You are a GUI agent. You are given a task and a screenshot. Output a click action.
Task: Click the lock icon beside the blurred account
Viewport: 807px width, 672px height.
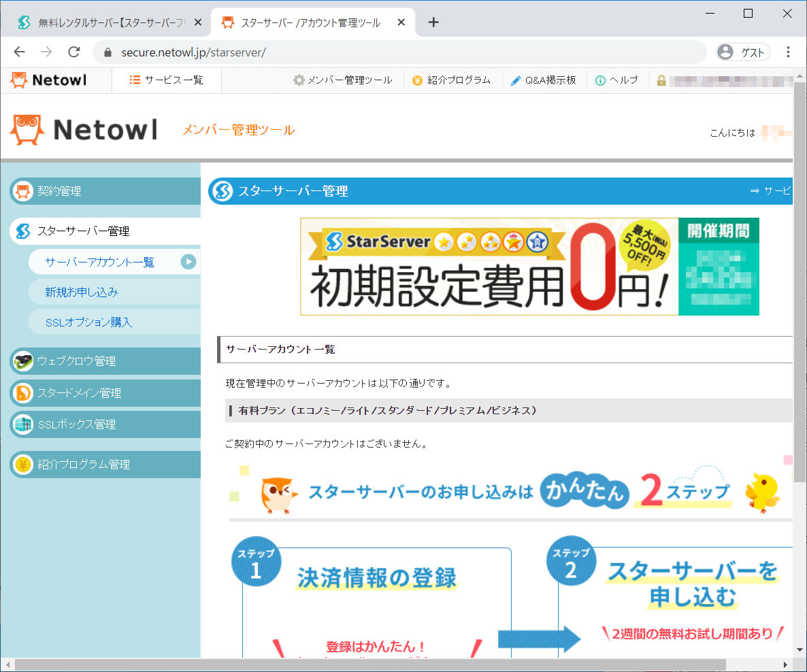click(661, 80)
